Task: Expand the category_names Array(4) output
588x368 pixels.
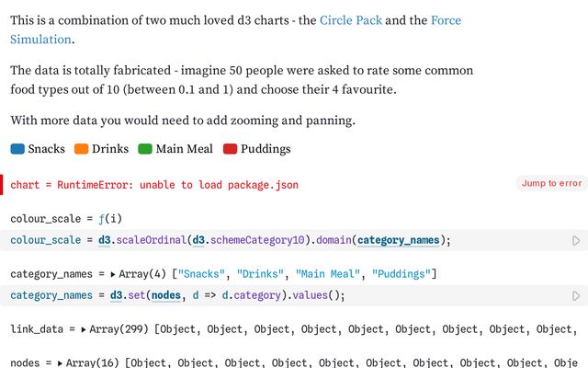Action: click(114, 274)
